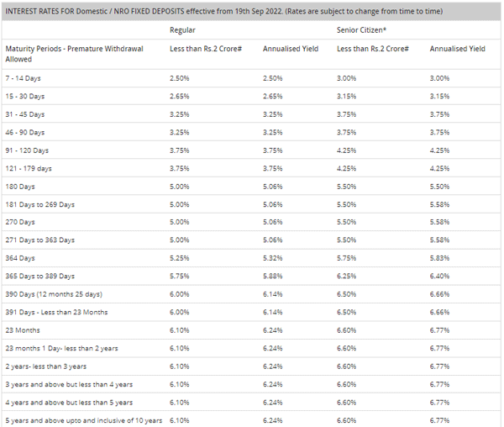Click the '390 Days (12 months 25 days)' label

coord(54,294)
